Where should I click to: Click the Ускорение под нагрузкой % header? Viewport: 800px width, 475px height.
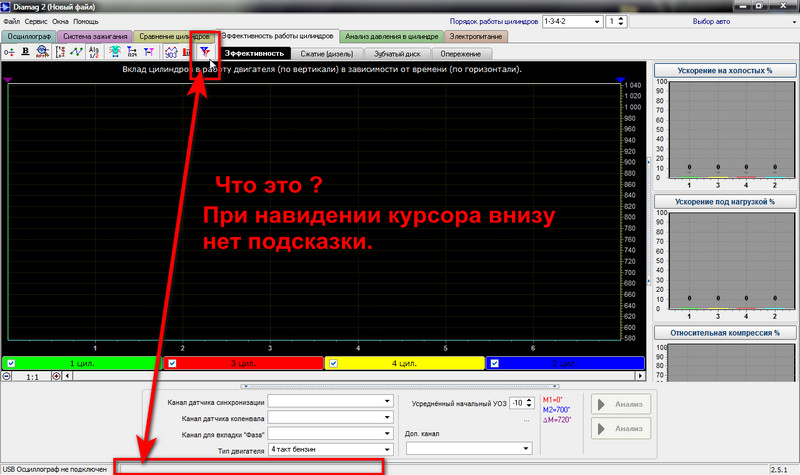(x=724, y=202)
